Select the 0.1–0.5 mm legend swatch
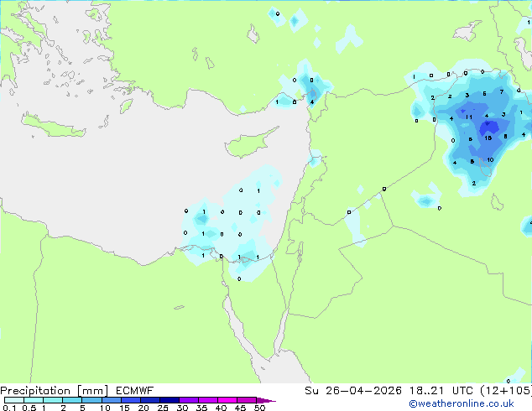Screen dimensions: 532x411 (14, 400)
